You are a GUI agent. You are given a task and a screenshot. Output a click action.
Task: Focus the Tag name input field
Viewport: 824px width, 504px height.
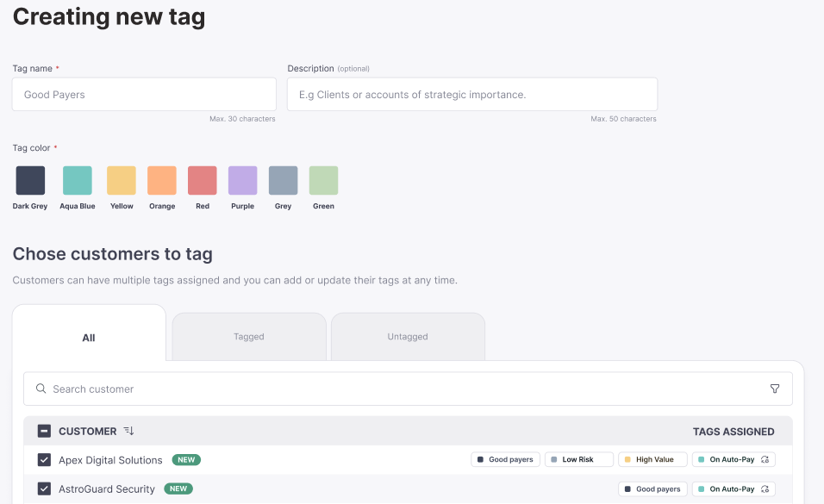[x=144, y=95]
